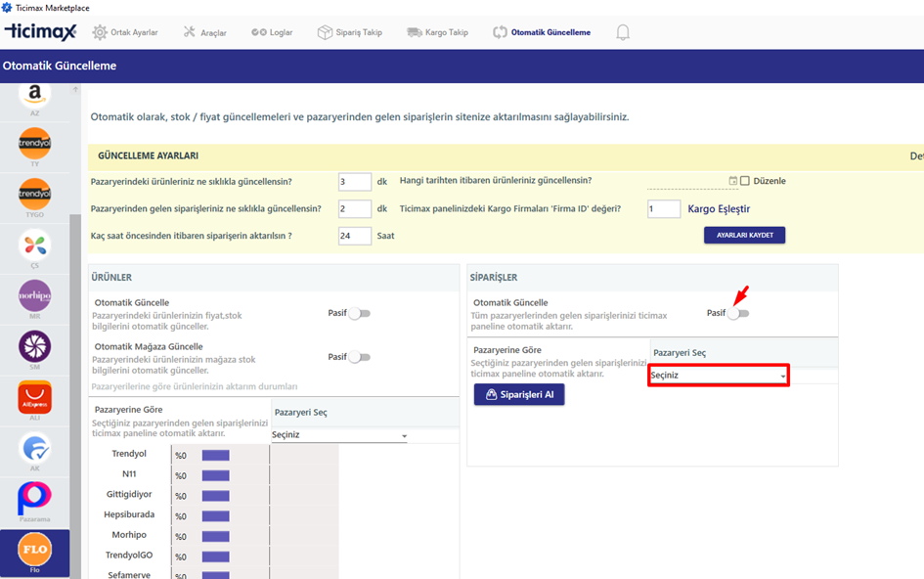Screen dimensions: 924x579
Task: Click the Ticimax logo
Action: pyautogui.click(x=41, y=32)
